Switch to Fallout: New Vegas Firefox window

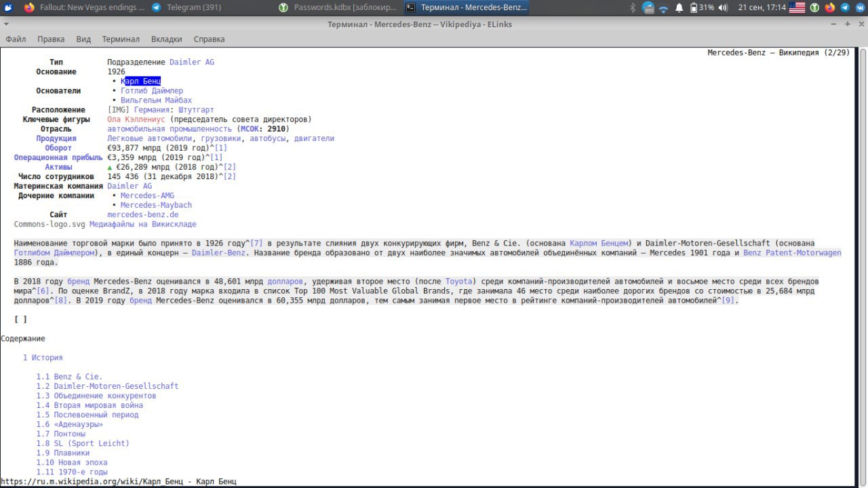[84, 7]
